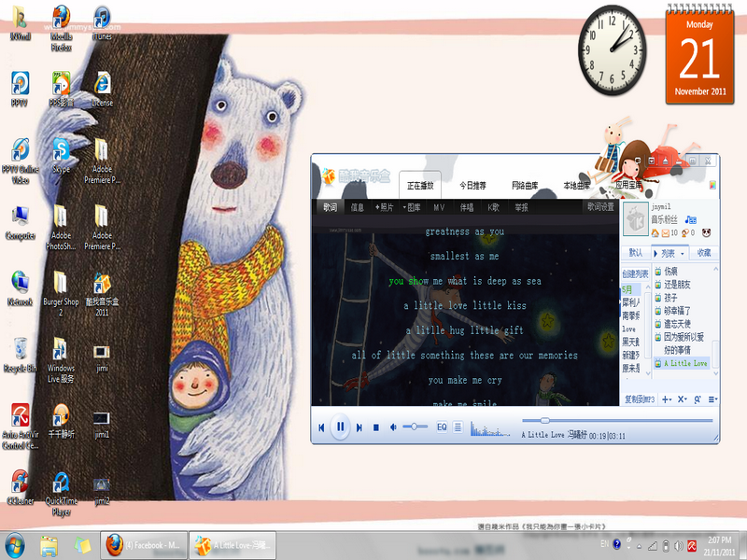The width and height of the screenshot is (747, 560).
Task: Select the CCleaner desktop icon
Action: pyautogui.click(x=20, y=487)
